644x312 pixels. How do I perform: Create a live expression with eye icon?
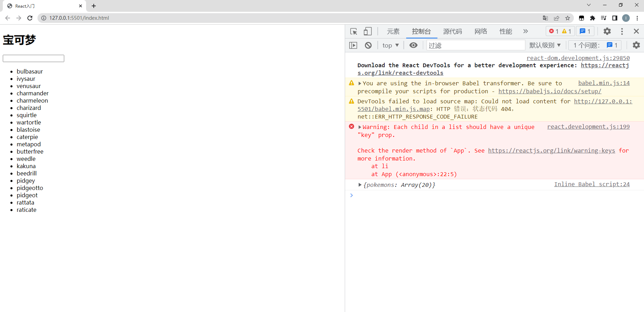(x=413, y=45)
